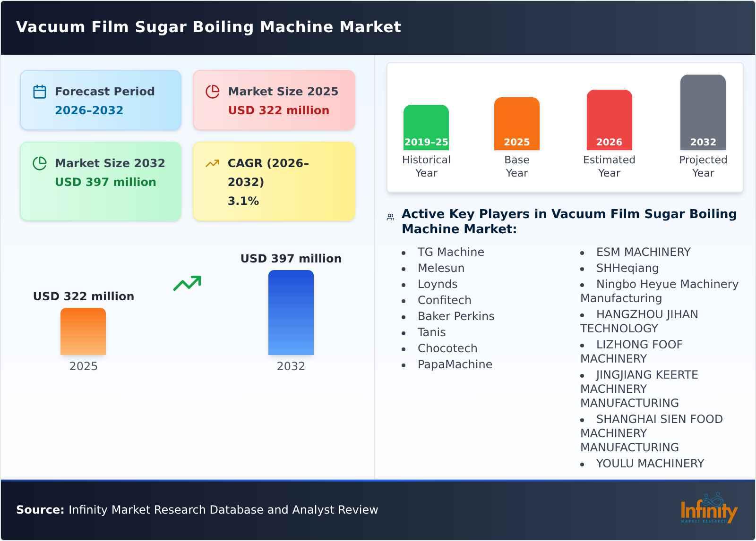Click the title Vacuum Film Sugar Boiling Machine Market

208,27
